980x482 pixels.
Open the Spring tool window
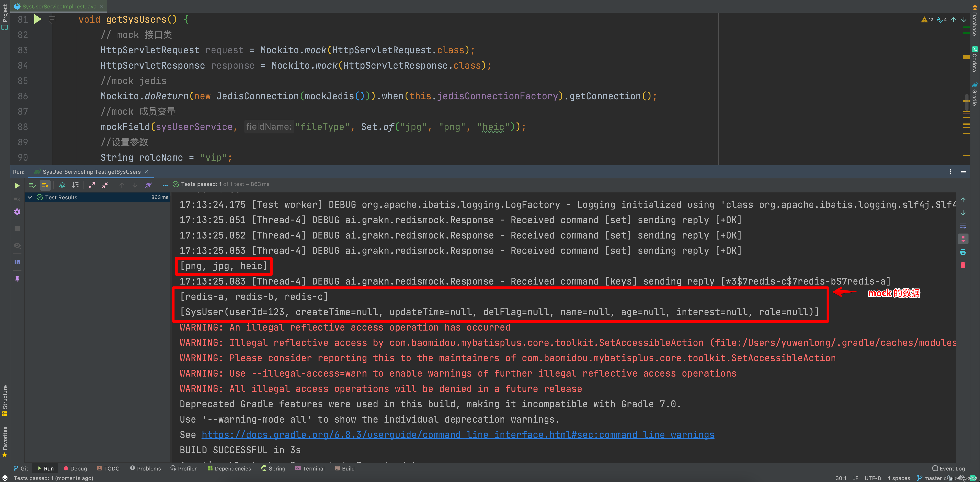274,468
